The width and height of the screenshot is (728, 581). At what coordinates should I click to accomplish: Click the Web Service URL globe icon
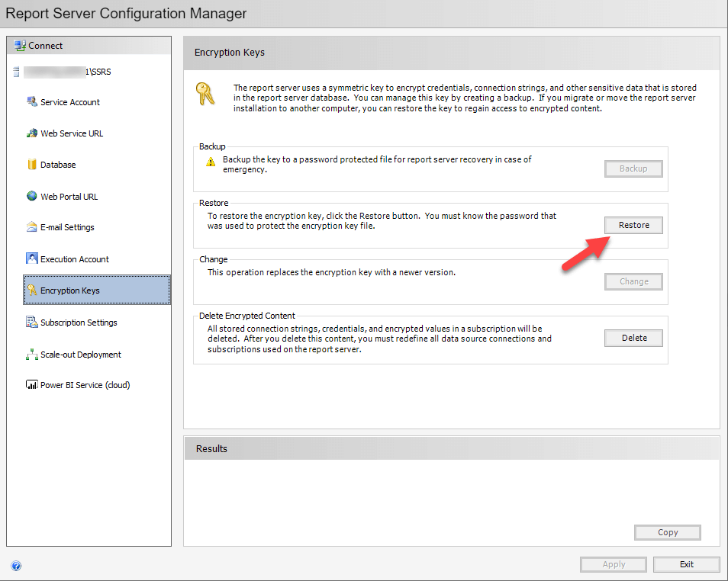click(x=31, y=133)
